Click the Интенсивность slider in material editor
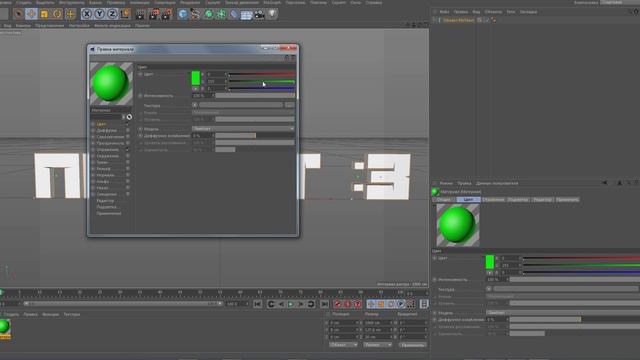 (255, 96)
